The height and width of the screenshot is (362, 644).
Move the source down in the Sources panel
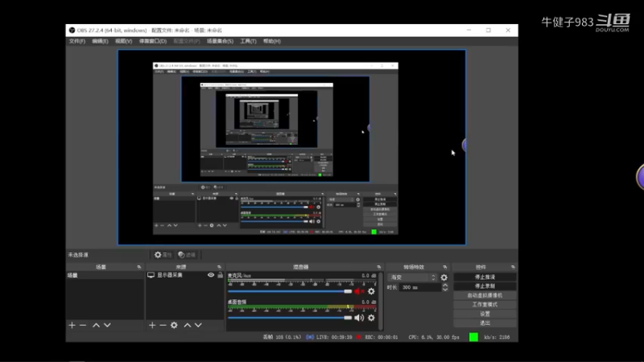pyautogui.click(x=198, y=325)
